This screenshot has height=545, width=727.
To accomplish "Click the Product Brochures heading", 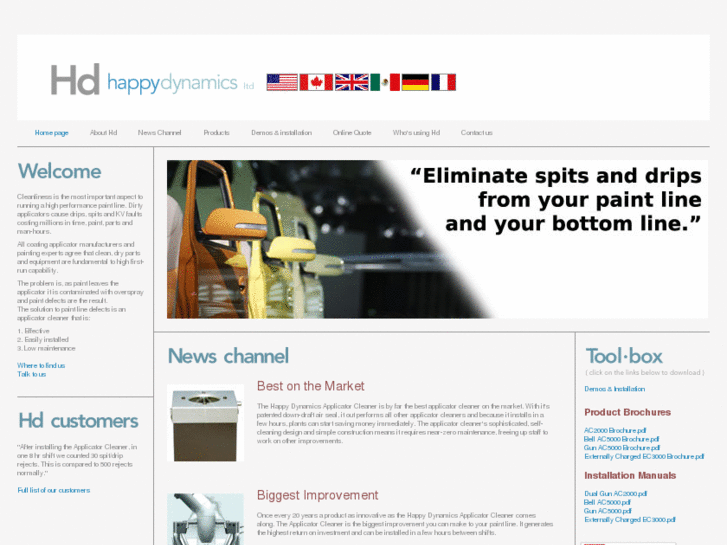I will click(x=627, y=412).
